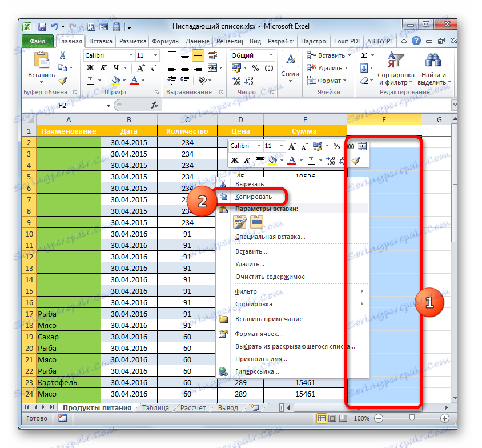Choose Очистить содержимое in context menu
Screen dimensions: 482x448
point(270,277)
